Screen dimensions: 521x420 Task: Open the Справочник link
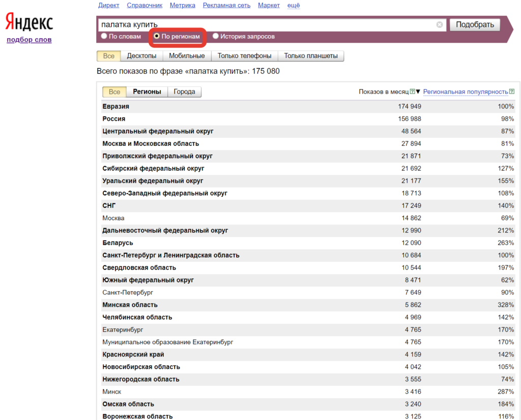pos(144,5)
